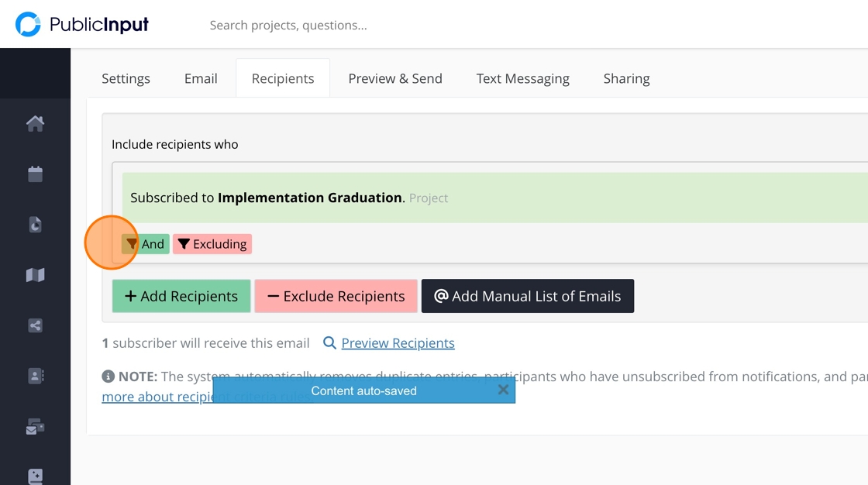
Task: Switch to the Settings tab
Action: coord(126,78)
